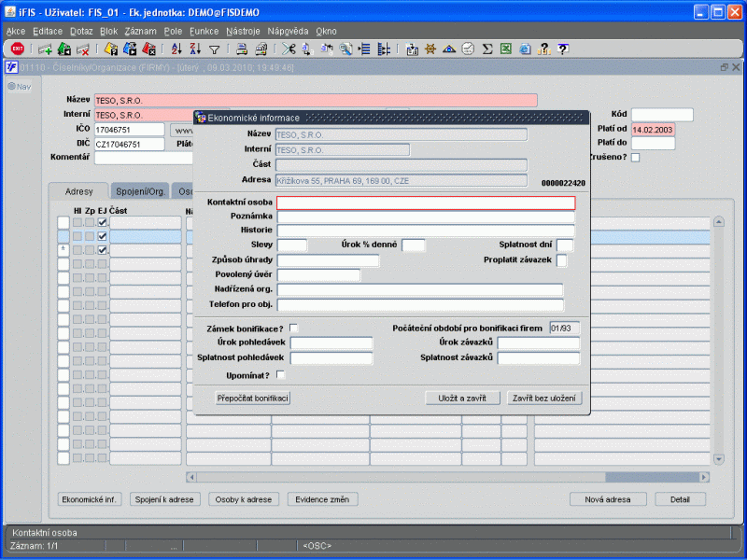
Task: Click the printer toolbar icon
Action: [240, 49]
